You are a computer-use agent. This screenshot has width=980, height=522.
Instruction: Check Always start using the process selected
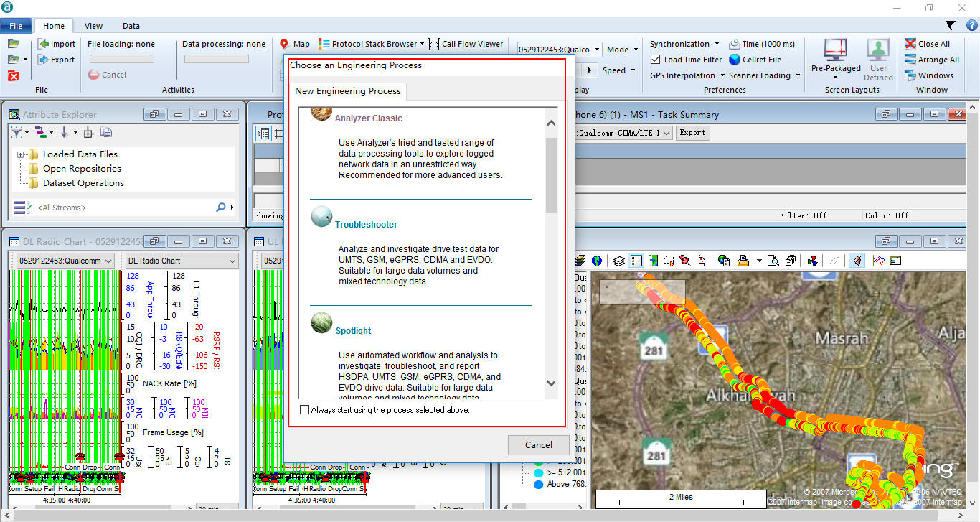(x=304, y=410)
